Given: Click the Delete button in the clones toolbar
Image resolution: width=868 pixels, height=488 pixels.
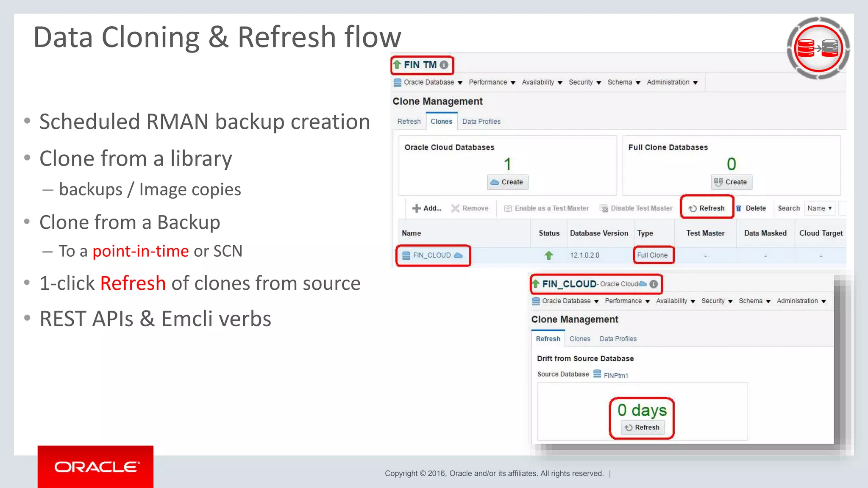Looking at the screenshot, I should click(x=751, y=208).
